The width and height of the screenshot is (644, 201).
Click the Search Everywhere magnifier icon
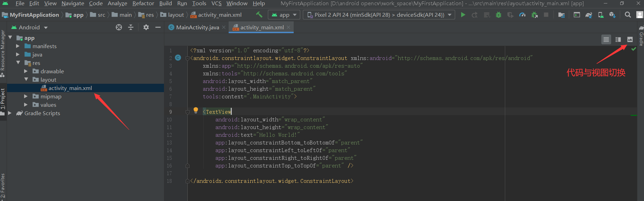(x=628, y=15)
